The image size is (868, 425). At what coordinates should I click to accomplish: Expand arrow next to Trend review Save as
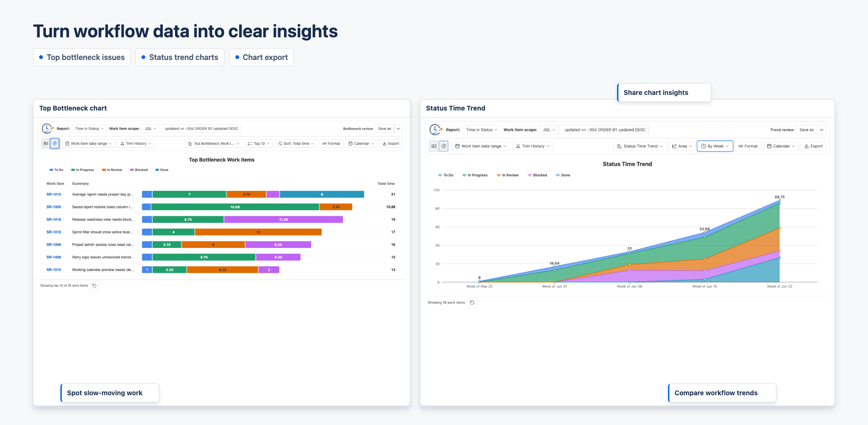pos(822,130)
